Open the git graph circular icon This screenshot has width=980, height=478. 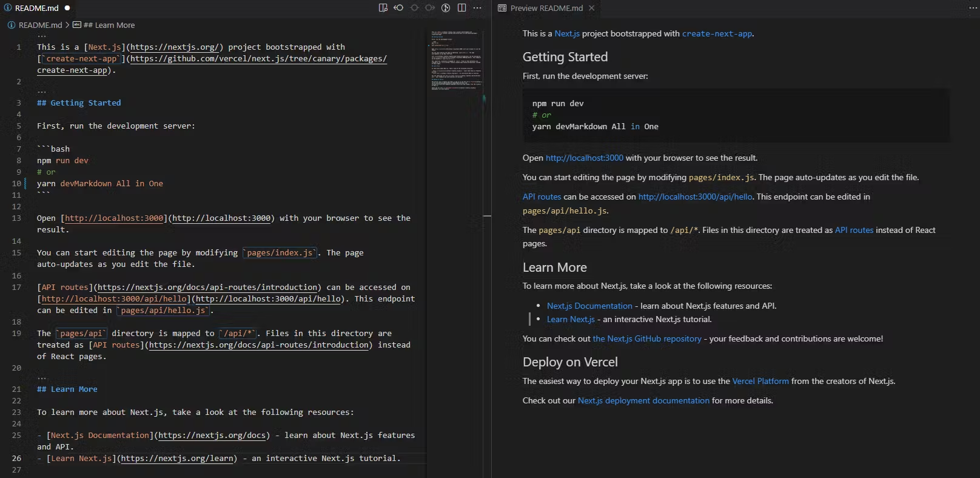pyautogui.click(x=446, y=8)
